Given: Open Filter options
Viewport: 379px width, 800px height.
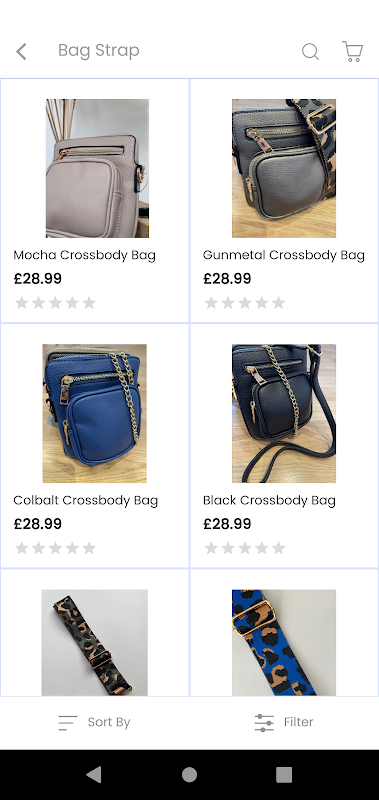Looking at the screenshot, I should coord(284,722).
